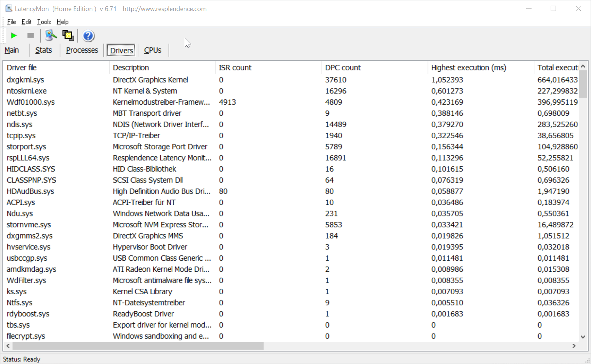The height and width of the screenshot is (364, 591).
Task: Select the dxgkrnl.sys driver row
Action: pyautogui.click(x=25, y=80)
